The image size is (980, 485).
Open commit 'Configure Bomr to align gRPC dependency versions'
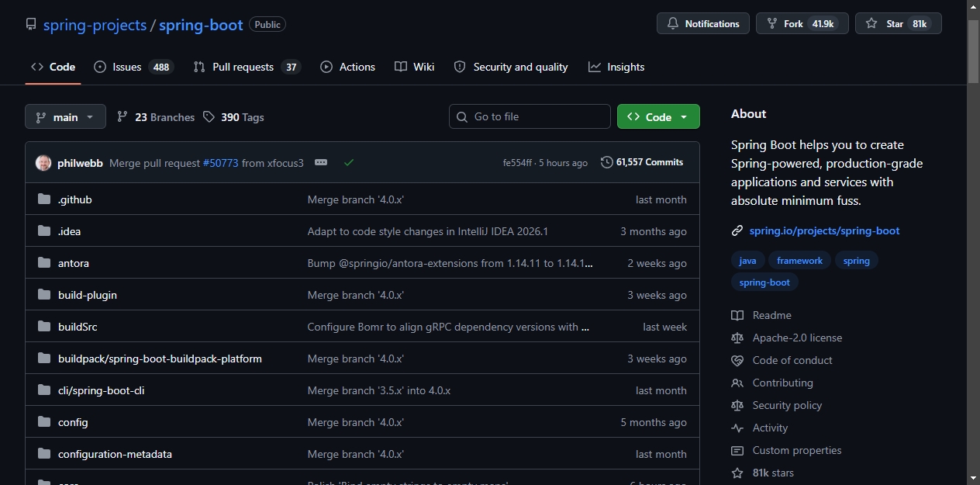[448, 327]
